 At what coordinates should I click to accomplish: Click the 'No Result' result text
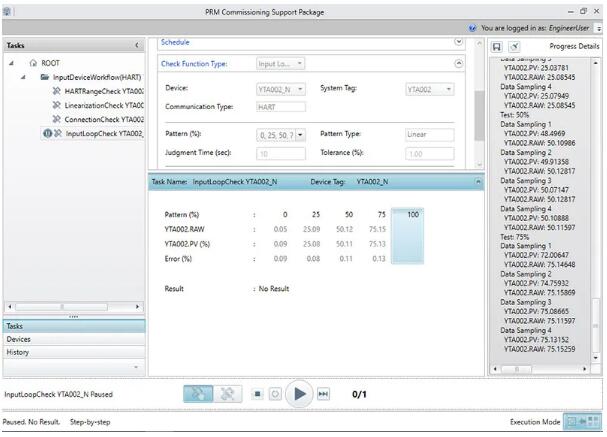pyautogui.click(x=274, y=288)
